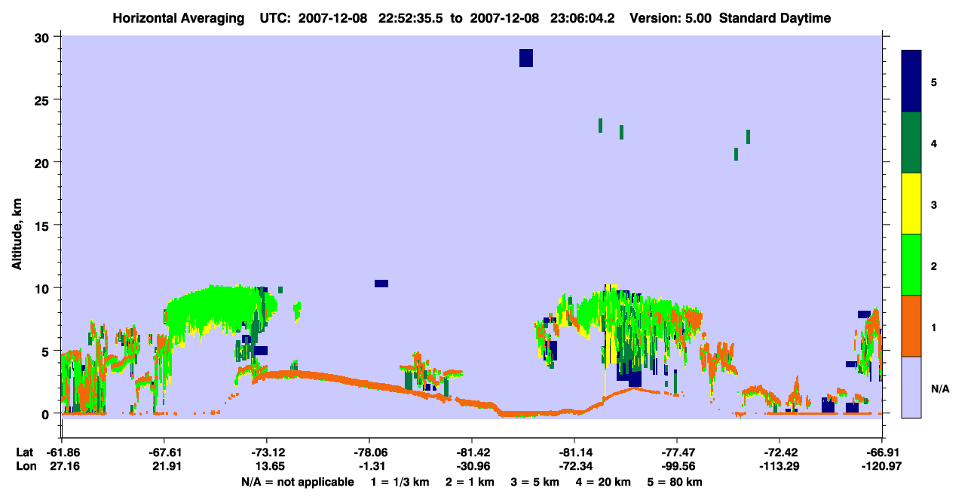Click latitude value '-67.61'

[x=164, y=452]
